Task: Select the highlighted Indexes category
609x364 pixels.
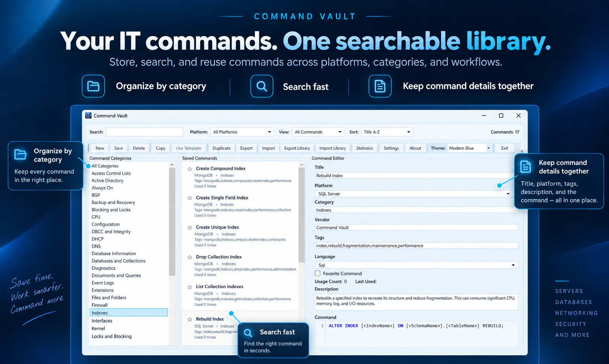Action: tap(129, 313)
